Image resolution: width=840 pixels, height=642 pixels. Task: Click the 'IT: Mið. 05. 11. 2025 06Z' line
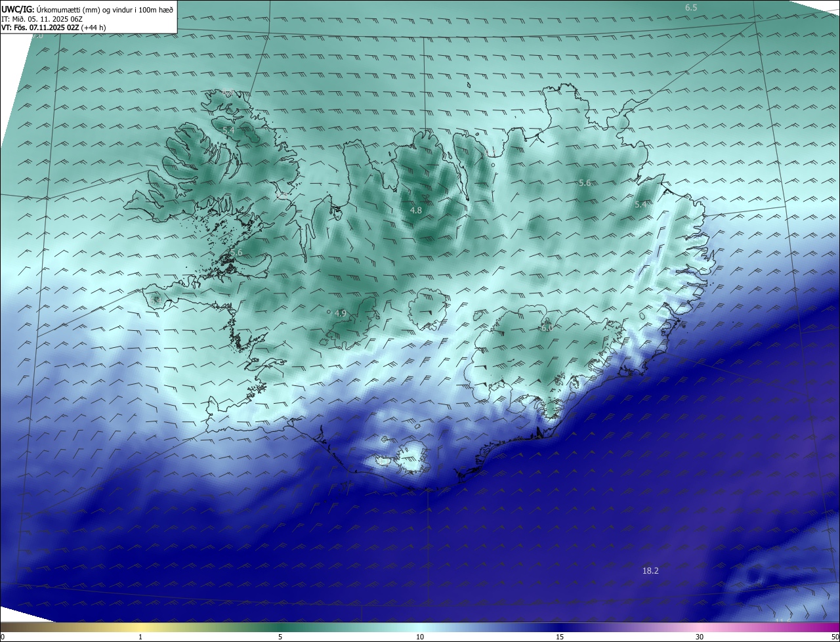(x=42, y=19)
